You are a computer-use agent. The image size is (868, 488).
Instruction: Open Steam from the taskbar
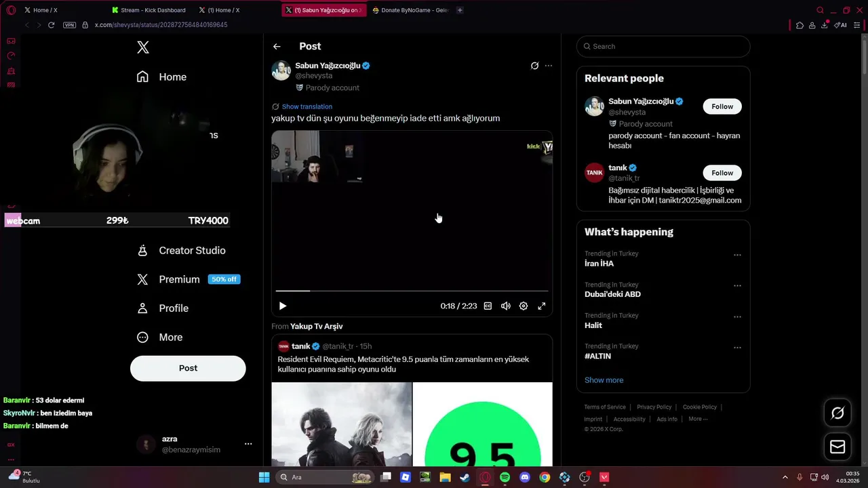(465, 477)
